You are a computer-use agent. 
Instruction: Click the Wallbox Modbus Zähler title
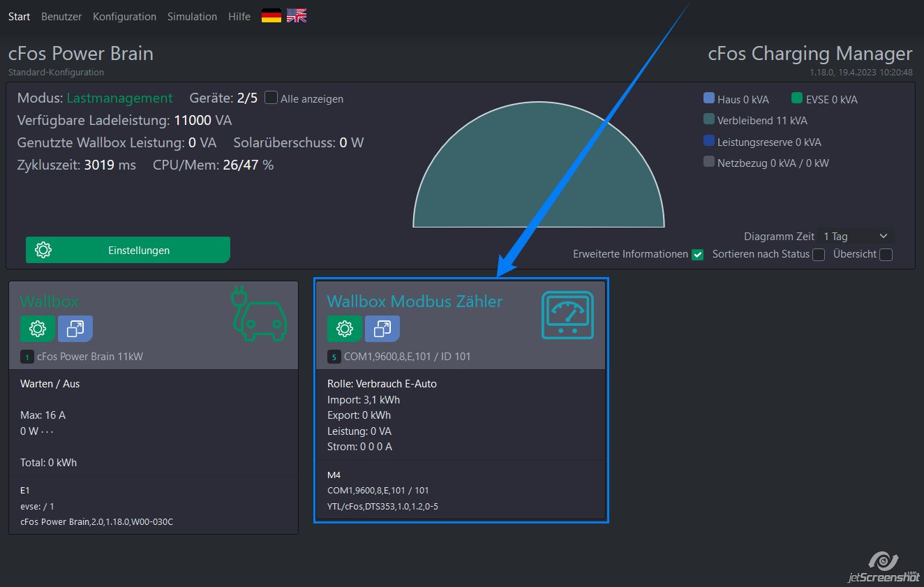click(x=415, y=302)
